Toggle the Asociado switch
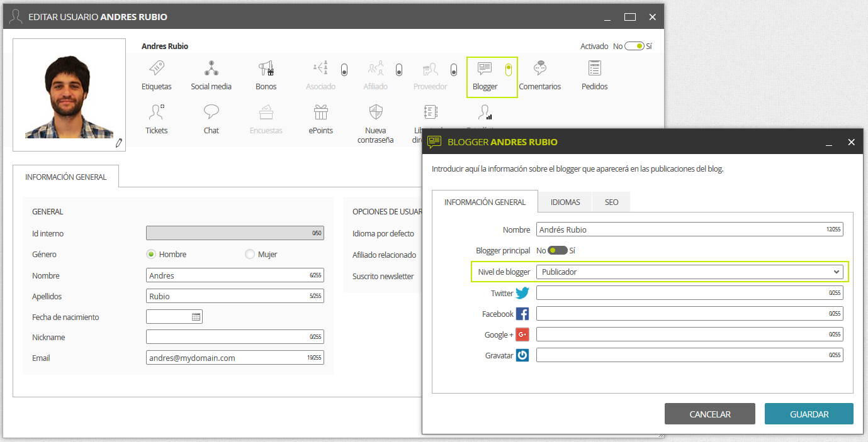 click(344, 70)
